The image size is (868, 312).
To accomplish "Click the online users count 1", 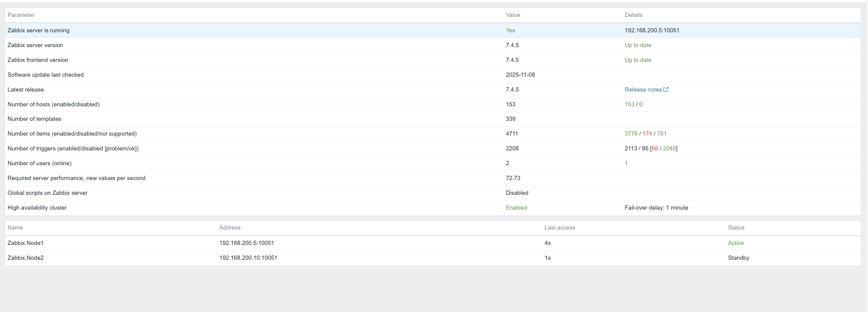I will tap(626, 163).
